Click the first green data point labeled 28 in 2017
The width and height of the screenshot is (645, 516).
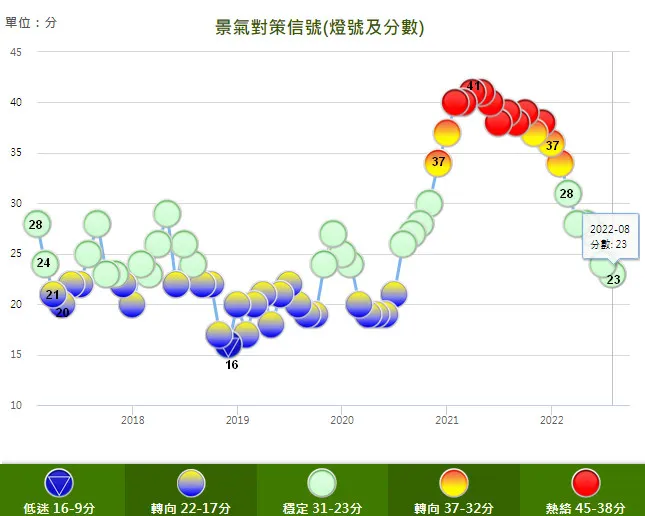tap(37, 224)
